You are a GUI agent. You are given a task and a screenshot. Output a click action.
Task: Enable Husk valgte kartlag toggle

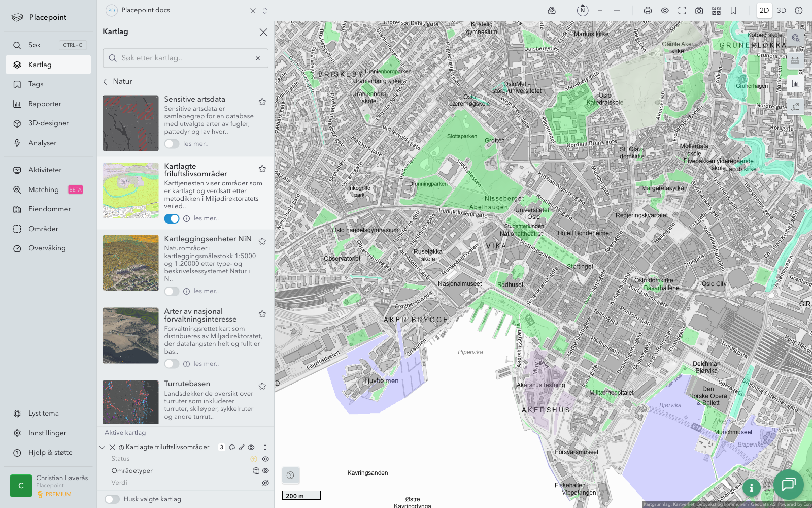point(112,499)
